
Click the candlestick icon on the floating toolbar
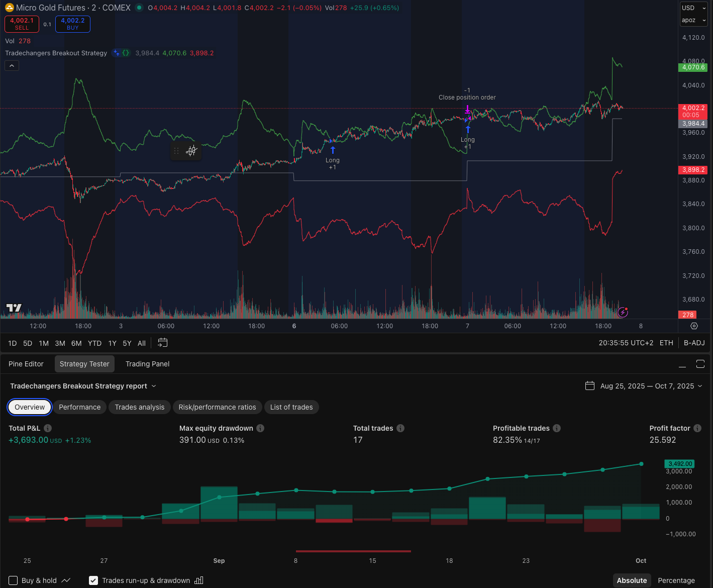click(x=191, y=151)
